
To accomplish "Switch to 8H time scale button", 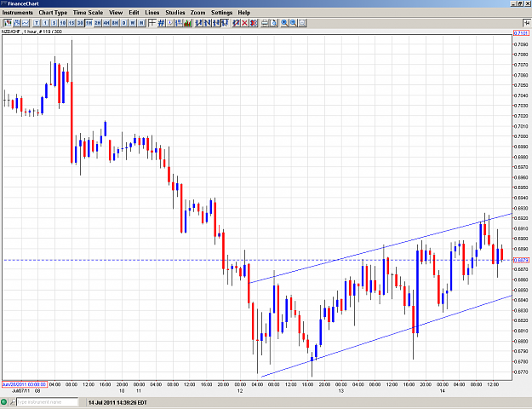I will (x=115, y=23).
